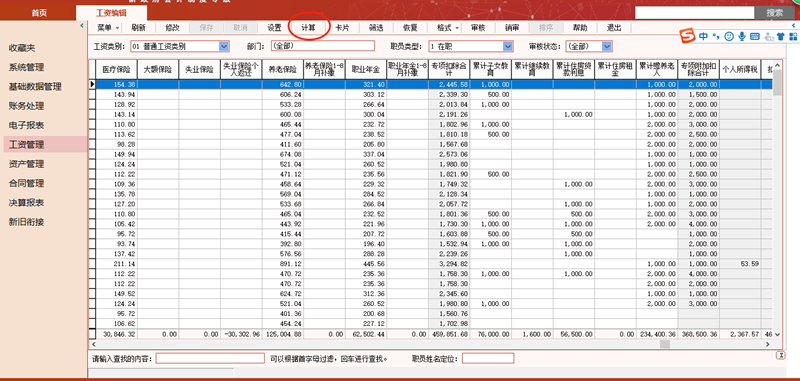This screenshot has width=800, height=381.
Task: Open the toolbox grid icon in input bar
Action: [793, 36]
